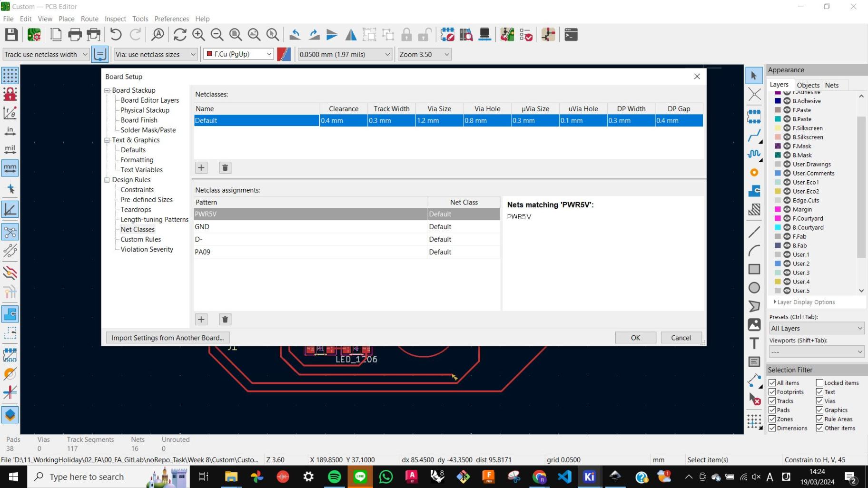Uncheck Tracks in Selection Filter
The image size is (868, 488).
click(772, 401)
